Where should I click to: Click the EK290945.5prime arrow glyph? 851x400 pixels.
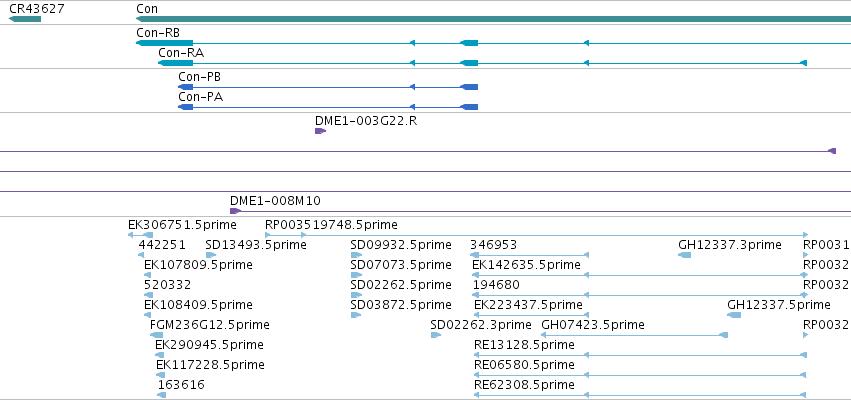tap(160, 355)
